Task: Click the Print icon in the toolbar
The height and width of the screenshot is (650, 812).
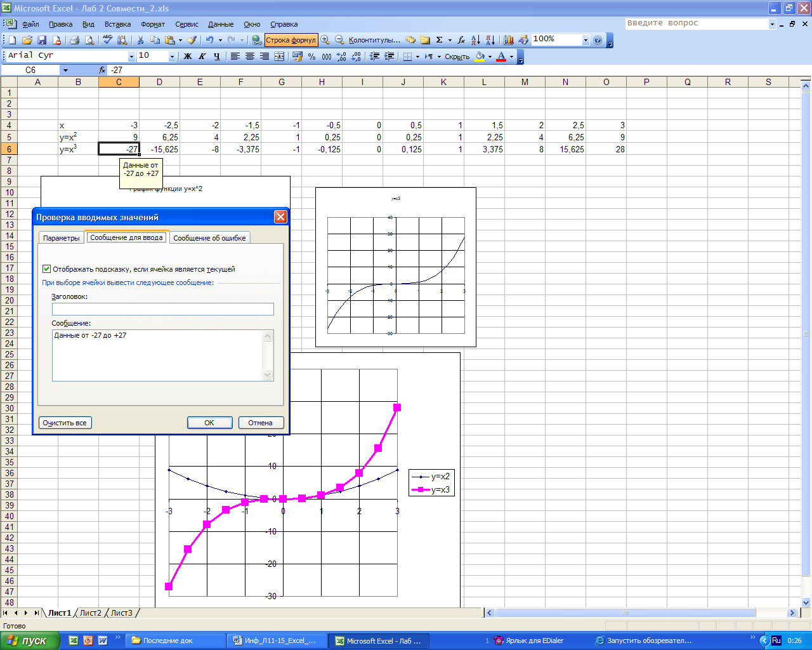Action: click(74, 40)
